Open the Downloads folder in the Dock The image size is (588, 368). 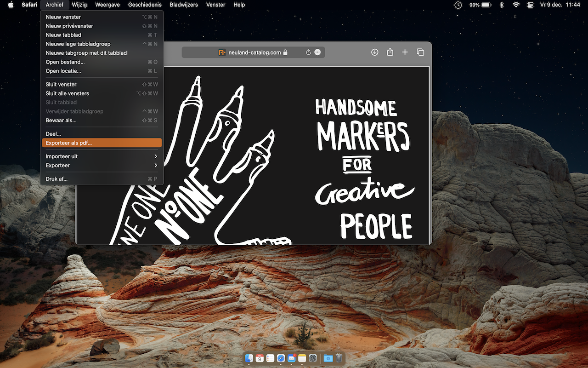tap(328, 358)
